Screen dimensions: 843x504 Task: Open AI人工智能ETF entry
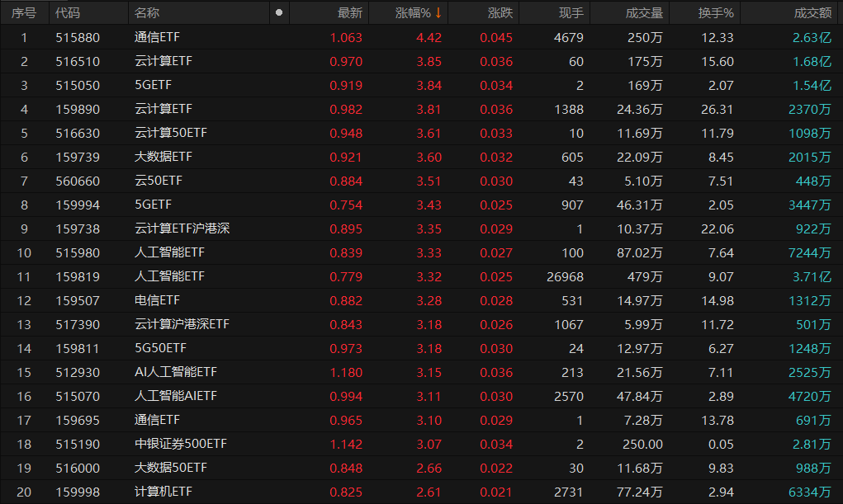coord(176,372)
